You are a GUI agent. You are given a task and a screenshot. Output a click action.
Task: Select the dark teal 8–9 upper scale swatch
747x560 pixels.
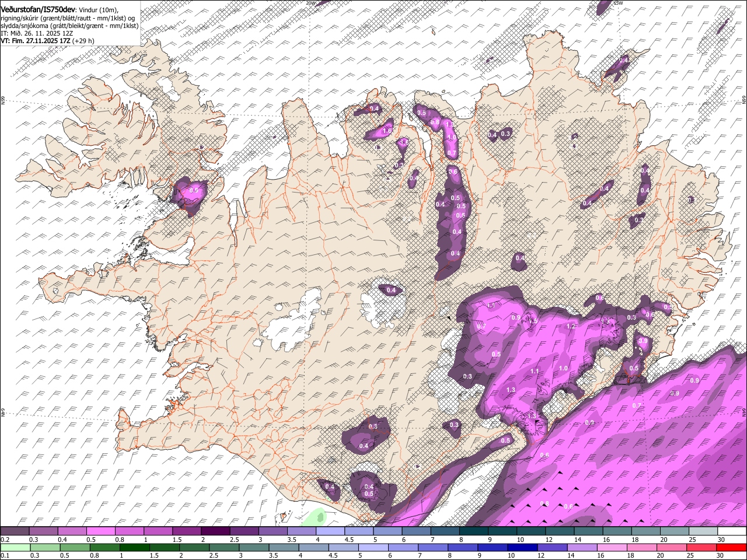473,531
